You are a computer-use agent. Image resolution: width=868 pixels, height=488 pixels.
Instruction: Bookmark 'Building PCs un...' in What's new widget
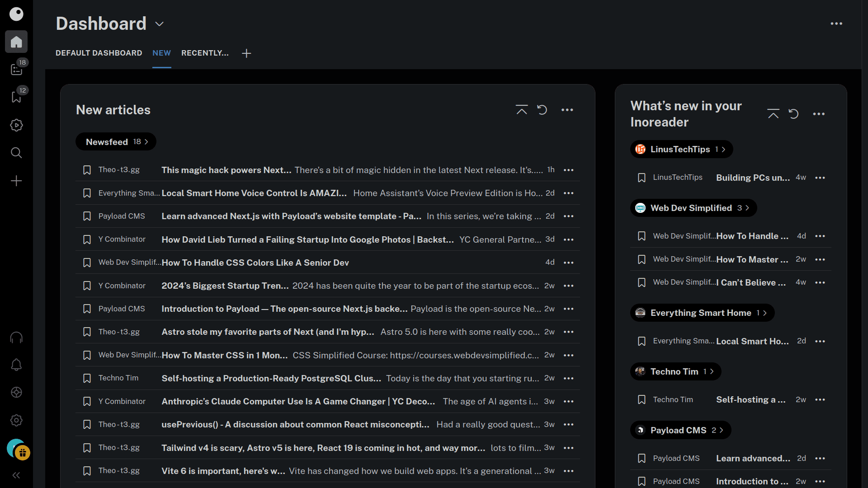[642, 178]
